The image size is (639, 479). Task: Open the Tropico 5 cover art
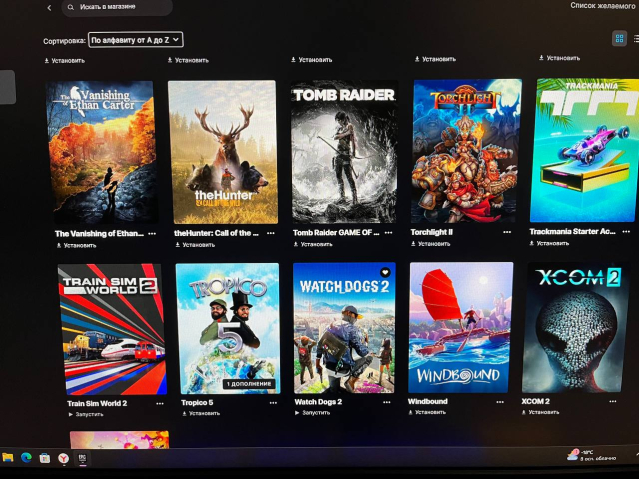[228, 328]
